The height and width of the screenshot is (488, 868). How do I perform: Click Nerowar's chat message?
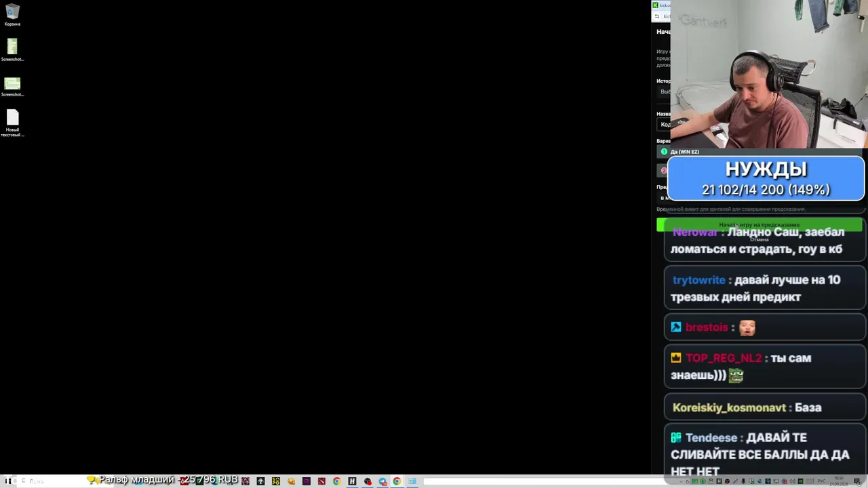point(764,241)
